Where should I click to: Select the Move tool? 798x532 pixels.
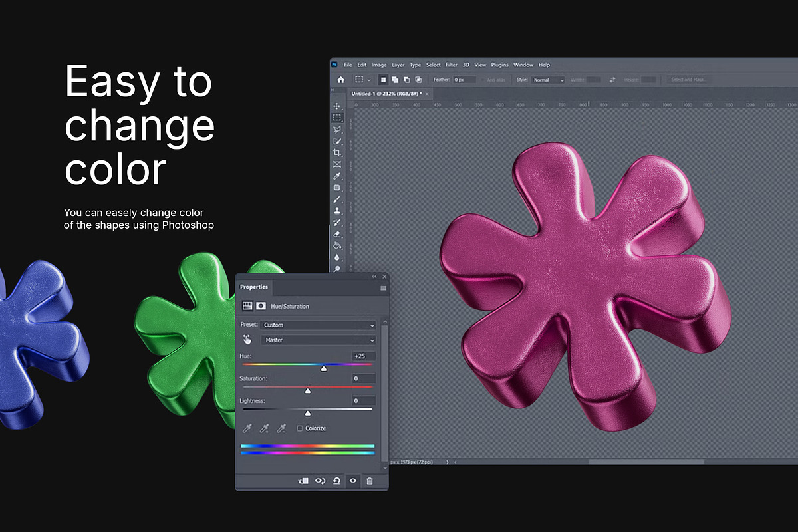337,106
